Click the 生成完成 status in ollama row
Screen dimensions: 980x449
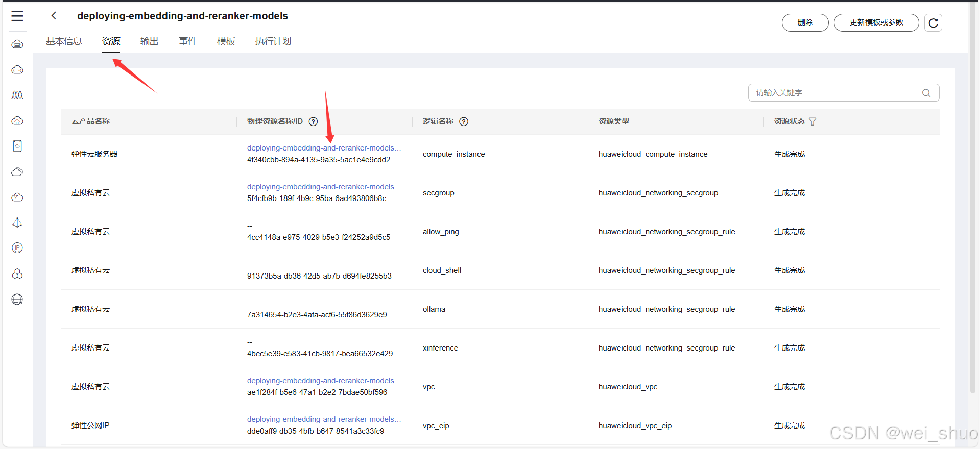[x=790, y=309]
